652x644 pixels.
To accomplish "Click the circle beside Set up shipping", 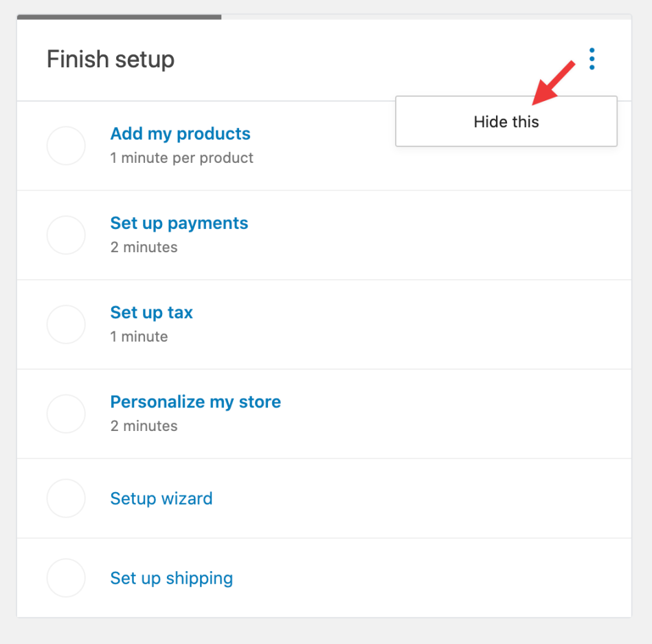I will [66, 578].
